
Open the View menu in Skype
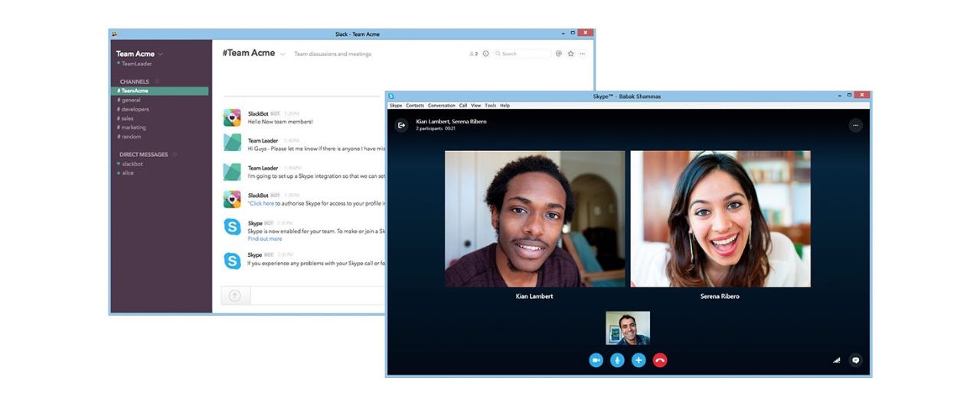(x=476, y=105)
